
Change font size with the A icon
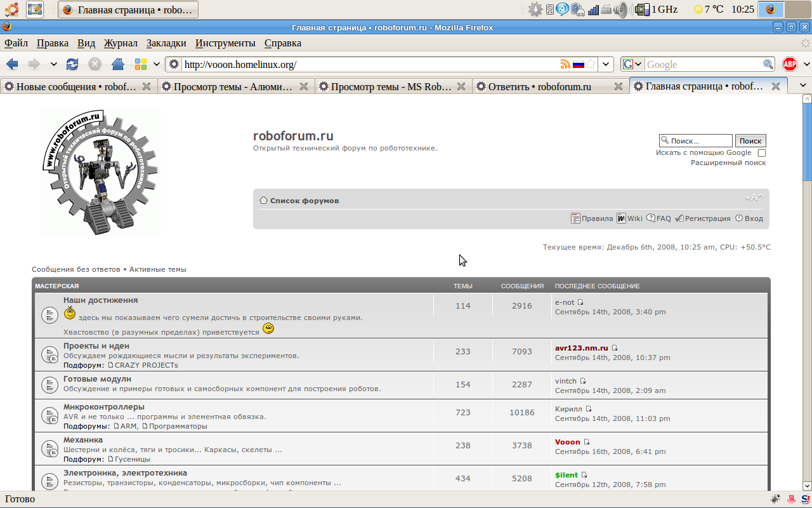(x=754, y=197)
